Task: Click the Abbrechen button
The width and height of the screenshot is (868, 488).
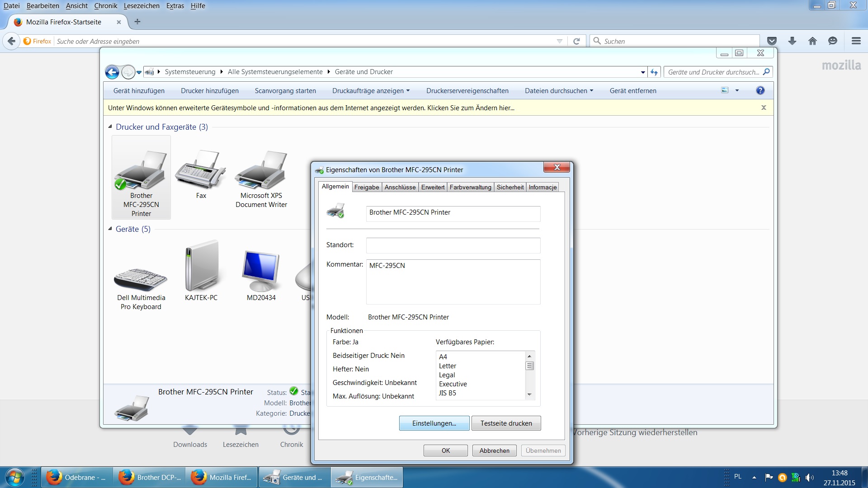Action: (494, 450)
